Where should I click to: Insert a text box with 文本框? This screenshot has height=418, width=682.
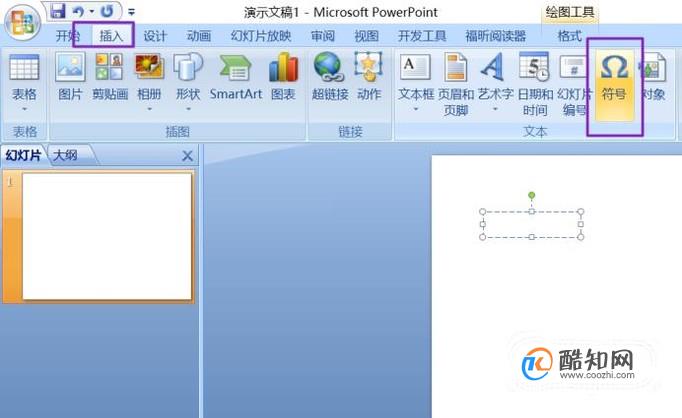[x=415, y=76]
